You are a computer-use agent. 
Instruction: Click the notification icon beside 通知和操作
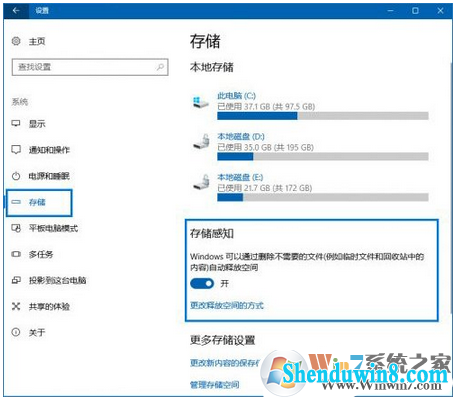[16, 149]
